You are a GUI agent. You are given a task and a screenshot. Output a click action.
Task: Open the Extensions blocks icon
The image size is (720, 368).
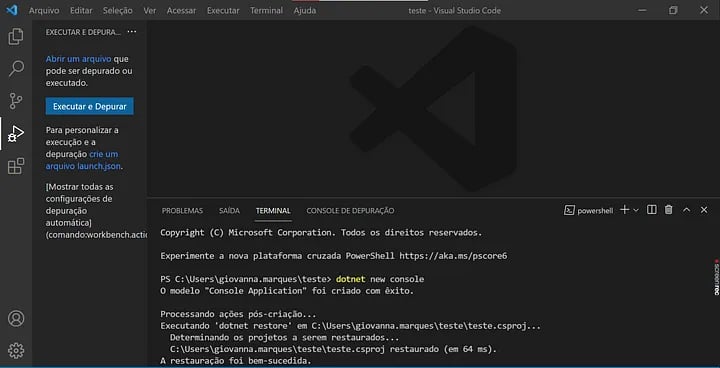coord(16,166)
